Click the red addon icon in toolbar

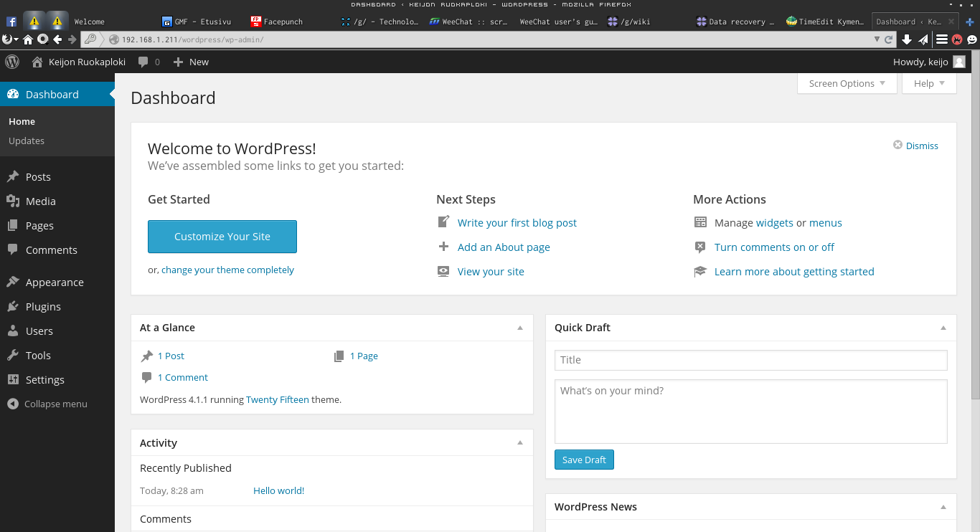pyautogui.click(x=957, y=39)
